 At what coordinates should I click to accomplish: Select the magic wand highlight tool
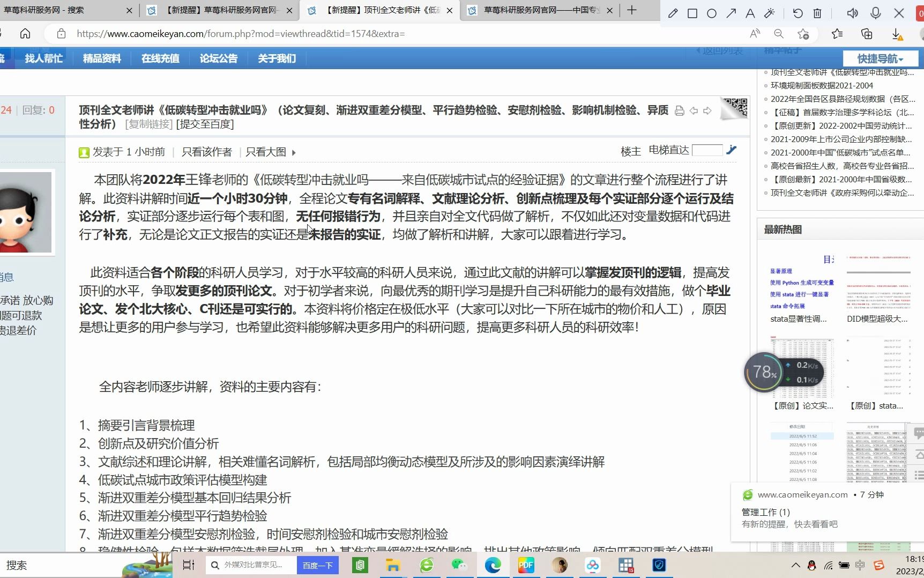(x=770, y=13)
